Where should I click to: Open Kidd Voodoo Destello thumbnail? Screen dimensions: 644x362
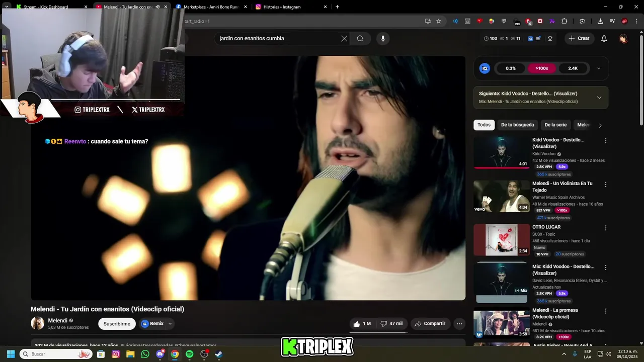coord(502,152)
